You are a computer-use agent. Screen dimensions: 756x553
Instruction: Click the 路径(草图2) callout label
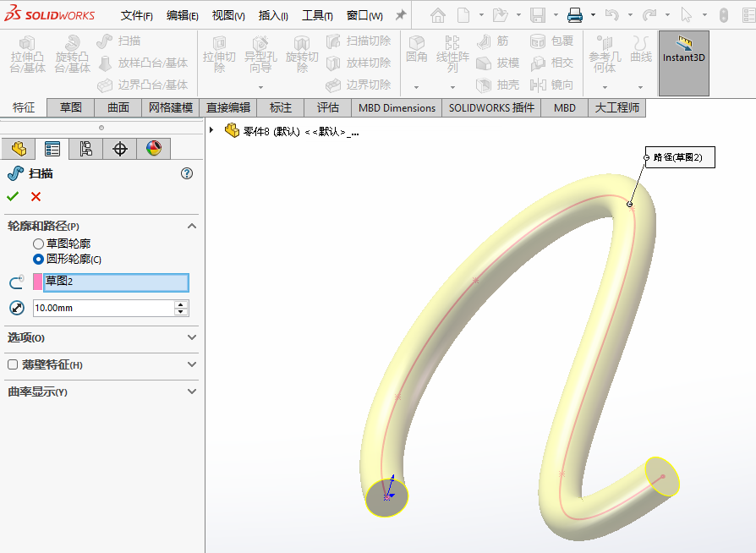679,157
